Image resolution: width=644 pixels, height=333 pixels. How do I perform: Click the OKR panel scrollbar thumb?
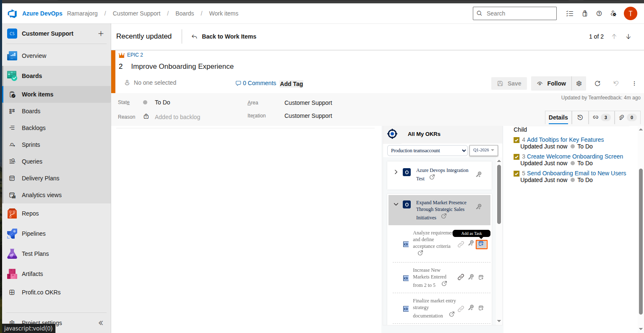499,194
